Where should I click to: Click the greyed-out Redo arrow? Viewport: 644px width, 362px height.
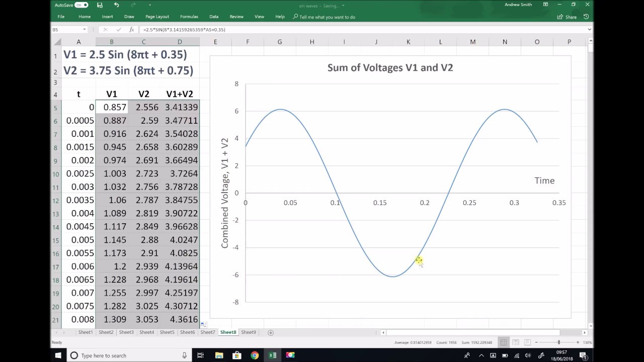coord(133,5)
